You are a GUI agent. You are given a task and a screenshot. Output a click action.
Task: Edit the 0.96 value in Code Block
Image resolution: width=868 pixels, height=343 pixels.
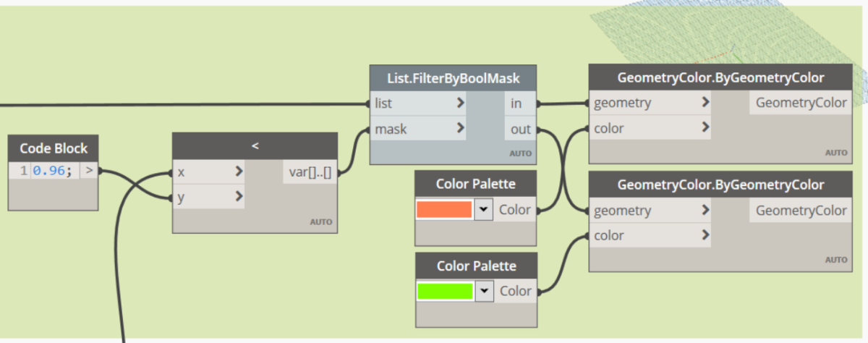coord(51,172)
